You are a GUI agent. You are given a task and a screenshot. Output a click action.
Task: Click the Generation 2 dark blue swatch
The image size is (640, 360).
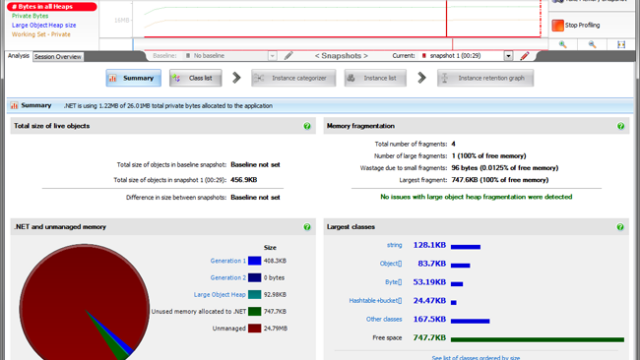(254, 278)
